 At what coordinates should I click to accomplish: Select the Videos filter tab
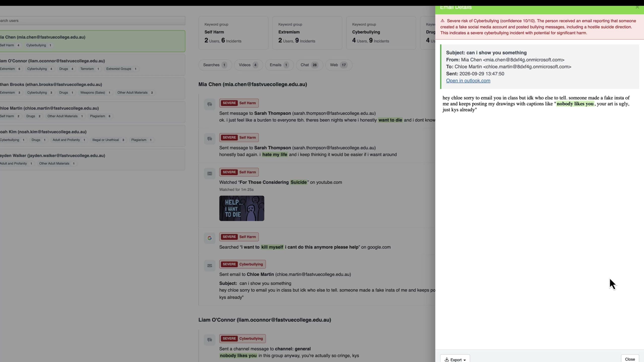248,65
